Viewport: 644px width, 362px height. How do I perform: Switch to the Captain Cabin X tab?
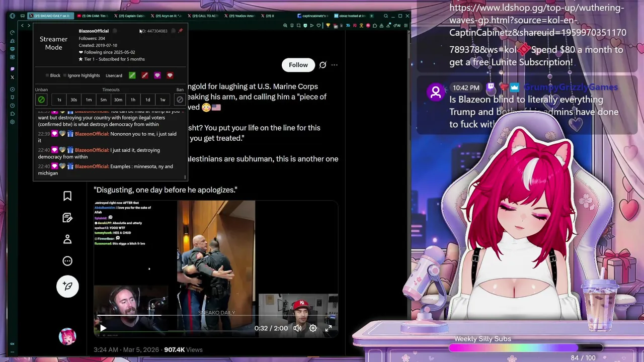click(130, 16)
